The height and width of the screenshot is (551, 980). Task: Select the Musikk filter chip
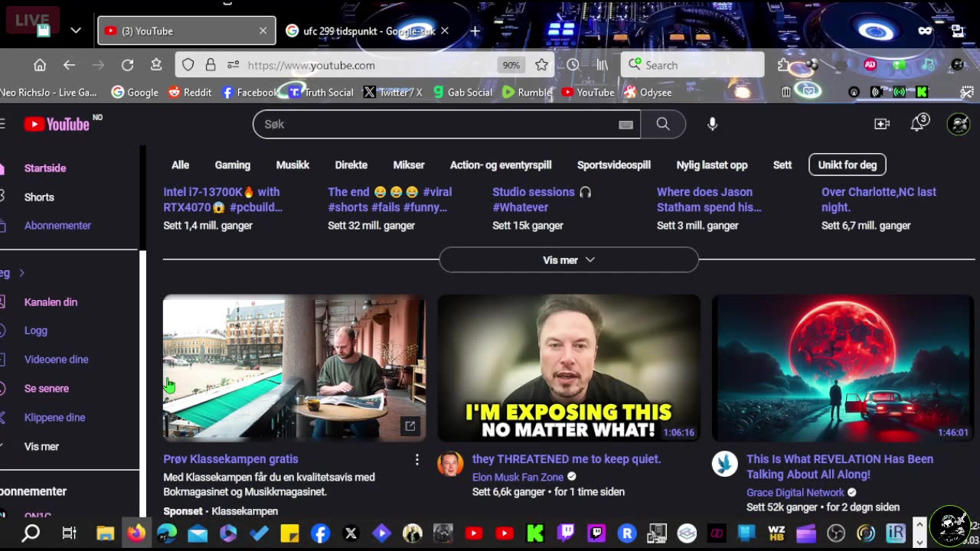(x=292, y=165)
